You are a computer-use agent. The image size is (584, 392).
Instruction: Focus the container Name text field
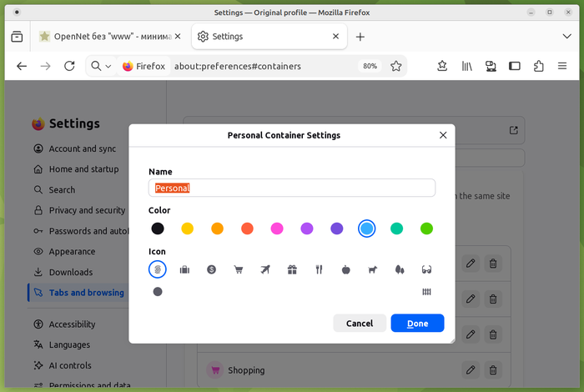tap(292, 188)
